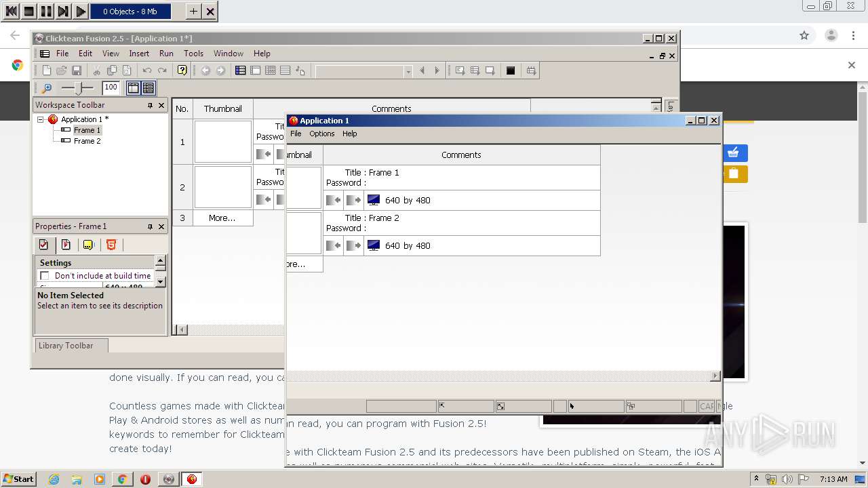Image resolution: width=868 pixels, height=488 pixels.
Task: Click the Open folder icon in toolbar
Action: (62, 70)
